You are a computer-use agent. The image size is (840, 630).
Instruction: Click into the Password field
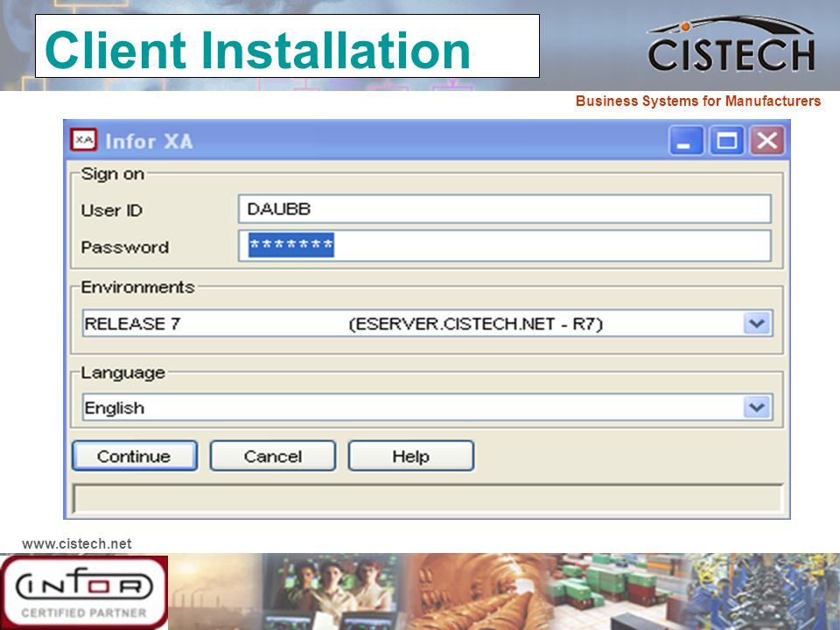504,245
